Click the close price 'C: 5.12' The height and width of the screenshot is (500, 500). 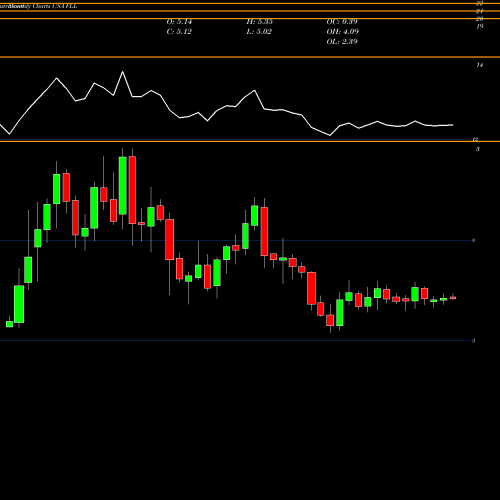[x=179, y=32]
